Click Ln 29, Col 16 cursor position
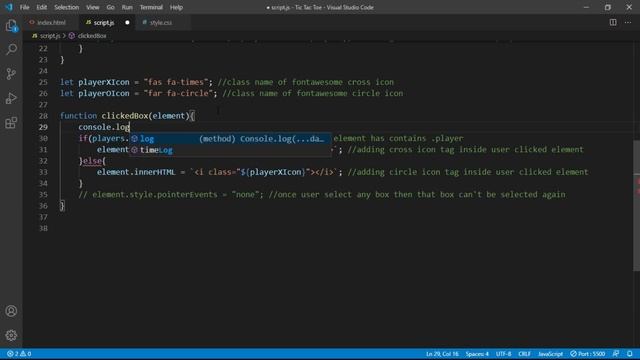The width and height of the screenshot is (640, 360). (442, 354)
